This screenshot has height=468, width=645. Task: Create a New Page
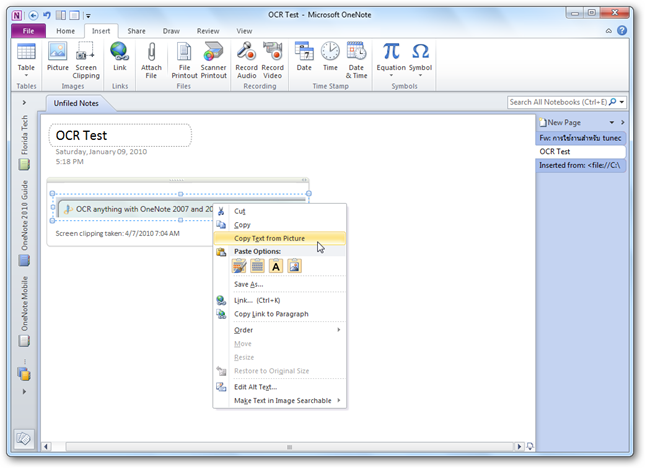561,123
